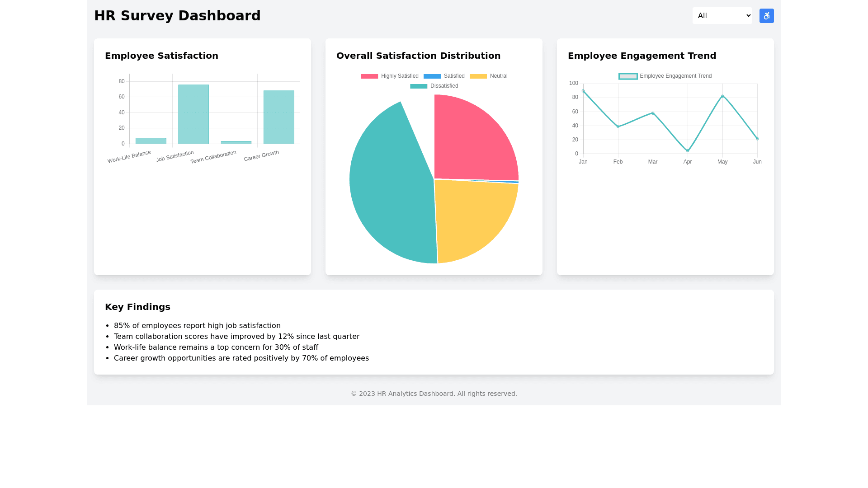
Task: Toggle the "Satisfied" legend item
Action: pos(453,76)
